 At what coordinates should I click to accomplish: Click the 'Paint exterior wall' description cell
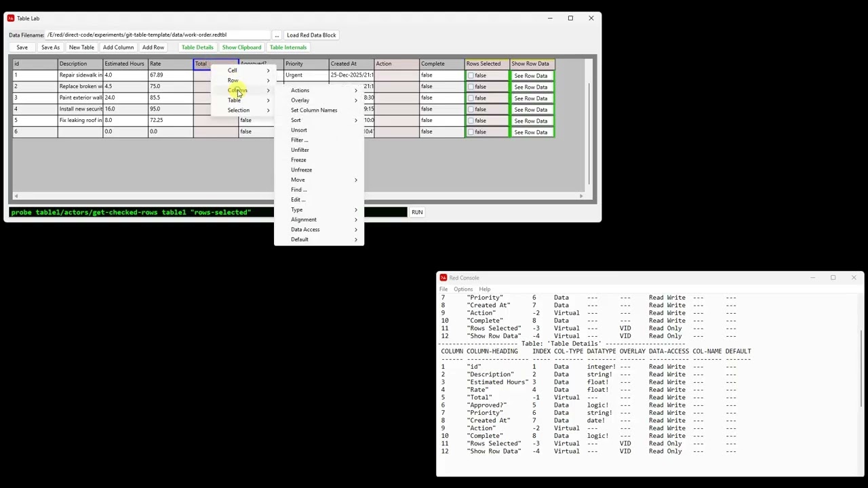tap(80, 98)
